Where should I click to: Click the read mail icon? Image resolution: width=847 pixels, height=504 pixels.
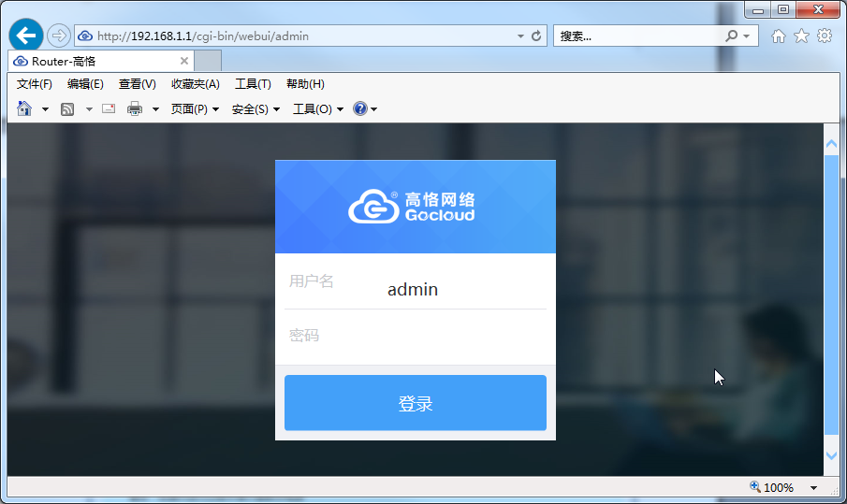click(109, 109)
